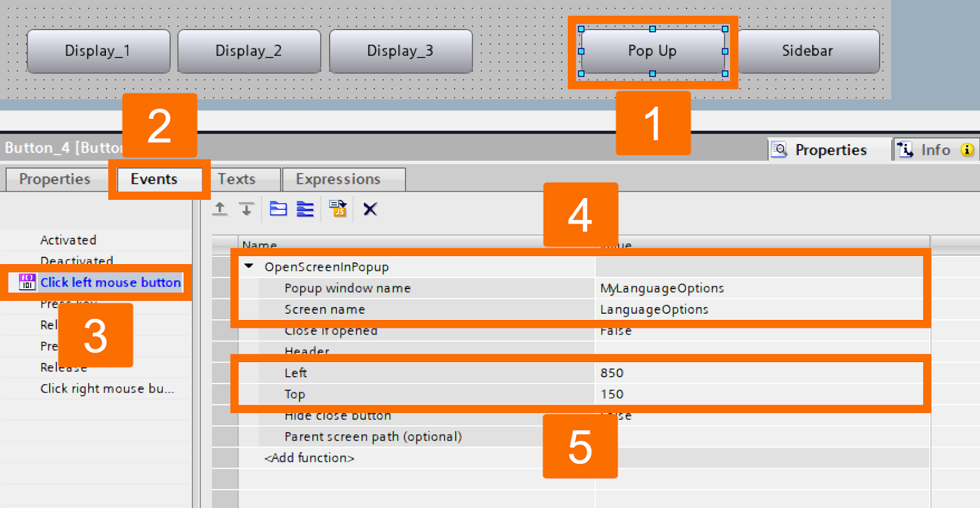Click the OpenScreenInPopup function name
Image resolution: width=980 pixels, height=508 pixels.
[326, 267]
